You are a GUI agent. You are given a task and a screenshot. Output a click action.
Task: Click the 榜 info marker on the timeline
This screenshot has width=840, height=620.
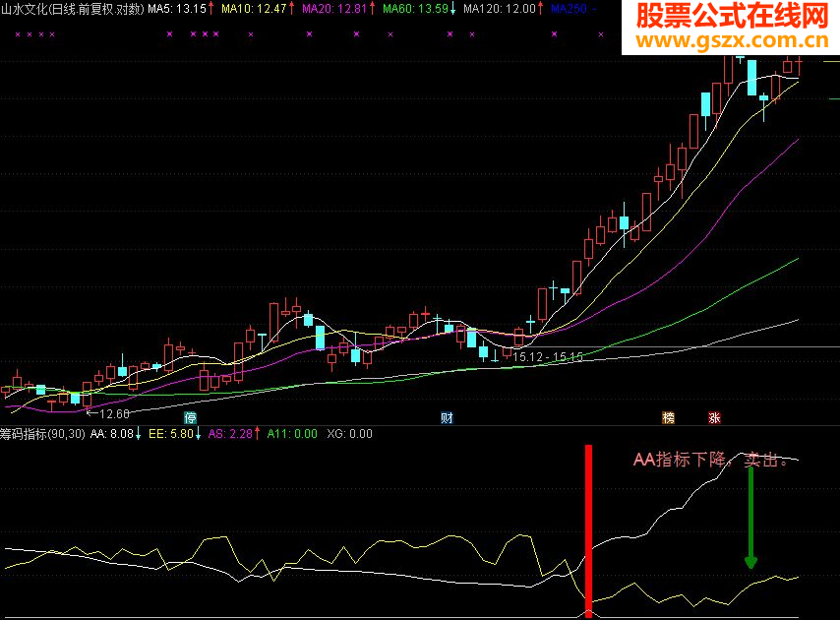pos(668,418)
